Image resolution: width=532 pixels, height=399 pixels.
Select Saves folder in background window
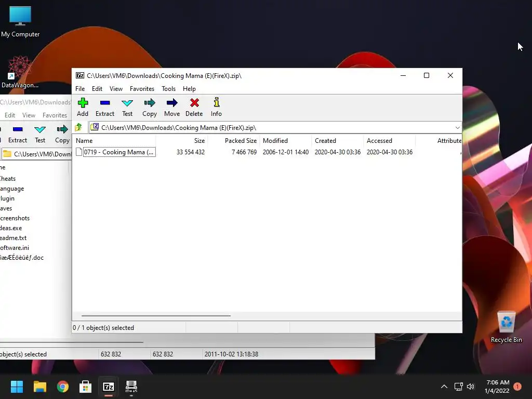(x=6, y=208)
